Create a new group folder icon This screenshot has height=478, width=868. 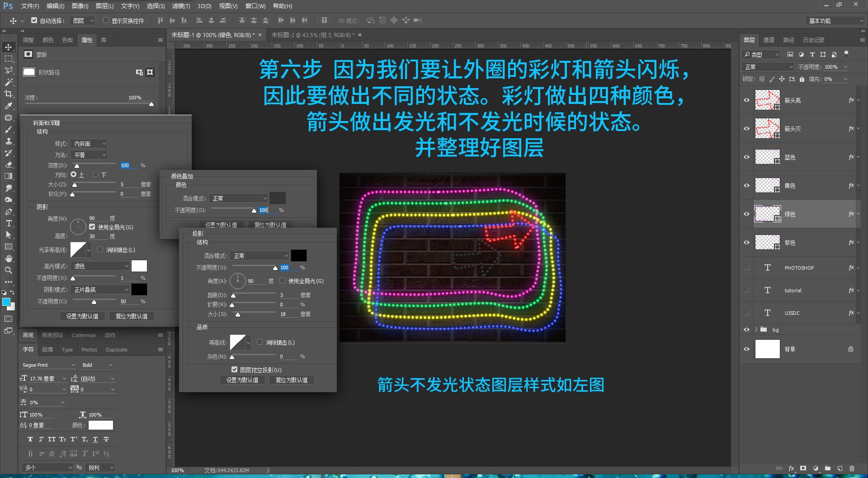828,469
